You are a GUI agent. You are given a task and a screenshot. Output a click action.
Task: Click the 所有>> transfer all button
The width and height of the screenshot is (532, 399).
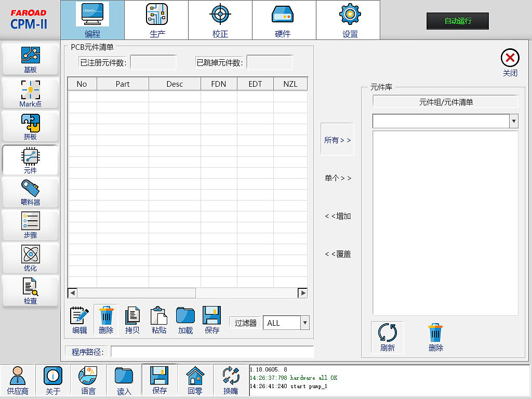click(337, 139)
